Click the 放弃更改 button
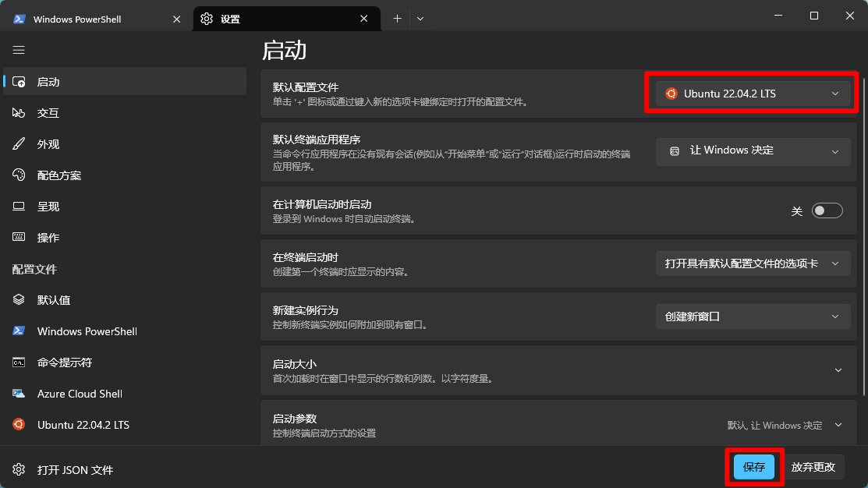 813,467
